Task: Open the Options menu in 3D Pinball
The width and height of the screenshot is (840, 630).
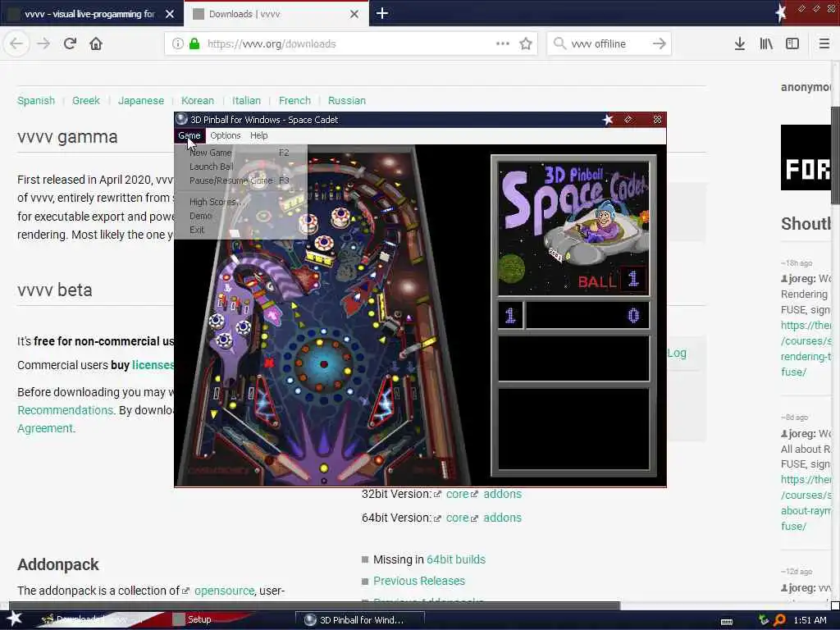Action: coord(225,135)
